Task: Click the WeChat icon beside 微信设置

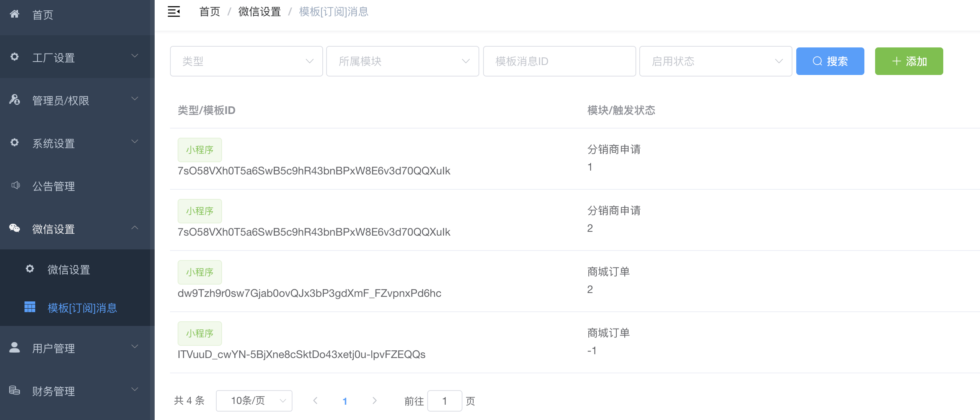Action: coord(15,228)
